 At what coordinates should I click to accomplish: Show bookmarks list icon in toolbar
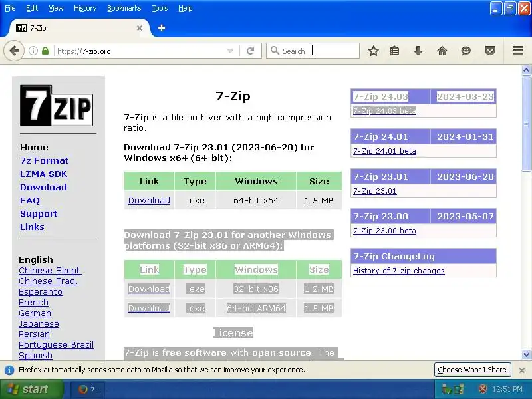point(394,51)
